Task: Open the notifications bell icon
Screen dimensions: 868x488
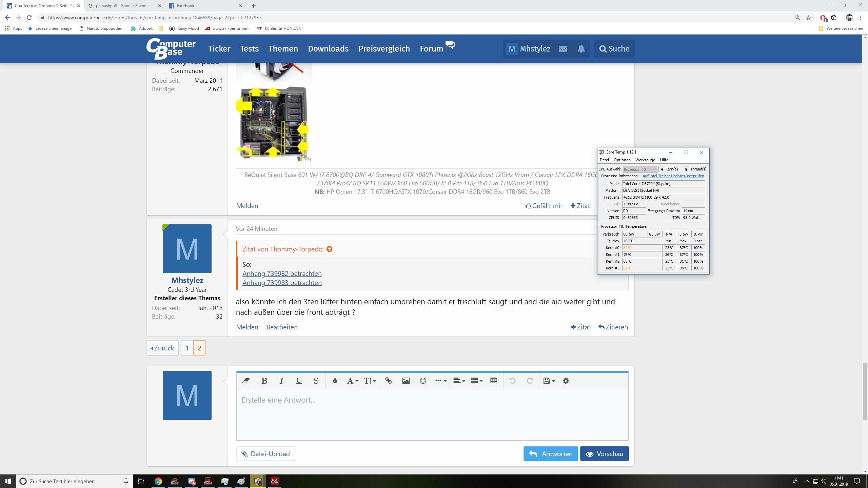Action: tap(581, 49)
